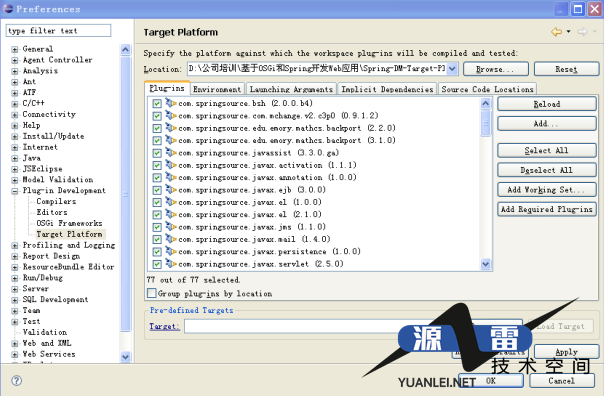Click plug-in icon for javassist row
This screenshot has width=604, height=396.
coord(171,152)
